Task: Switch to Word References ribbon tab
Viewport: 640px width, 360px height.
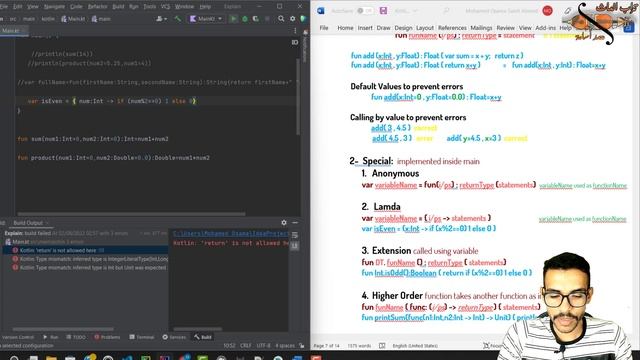Action: [x=452, y=28]
